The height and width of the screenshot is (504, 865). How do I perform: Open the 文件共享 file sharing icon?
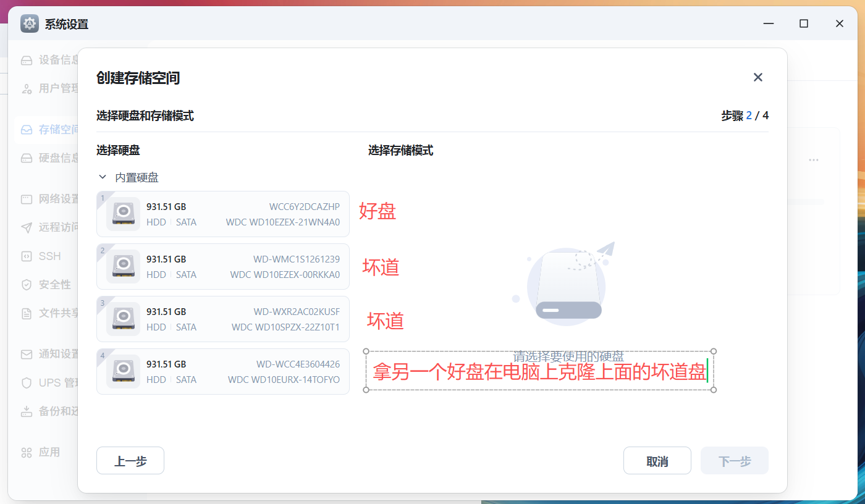click(26, 313)
